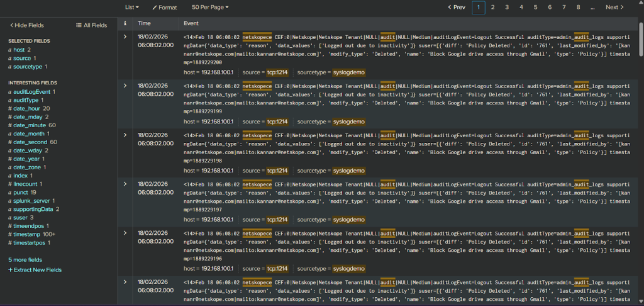Go to the next page with Next
Image resolution: width=644 pixels, height=306 pixels.
615,7
